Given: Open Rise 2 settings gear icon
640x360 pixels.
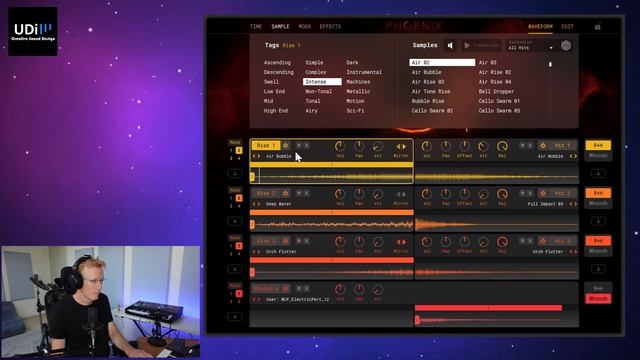Looking at the screenshot, I should [286, 193].
